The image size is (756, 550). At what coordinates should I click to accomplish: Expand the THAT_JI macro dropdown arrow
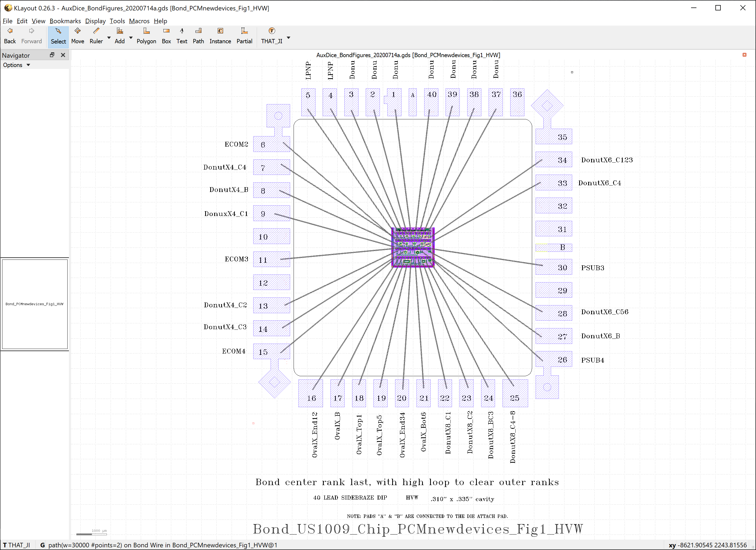[288, 37]
